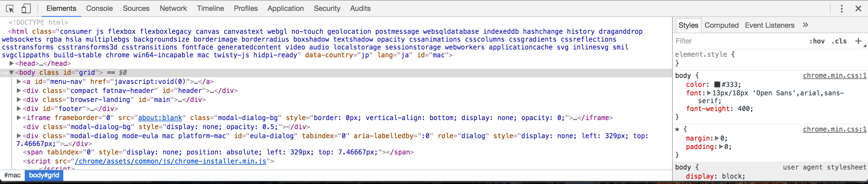Open the Security tab
Image resolution: width=868 pixels, height=184 pixels.
[327, 8]
